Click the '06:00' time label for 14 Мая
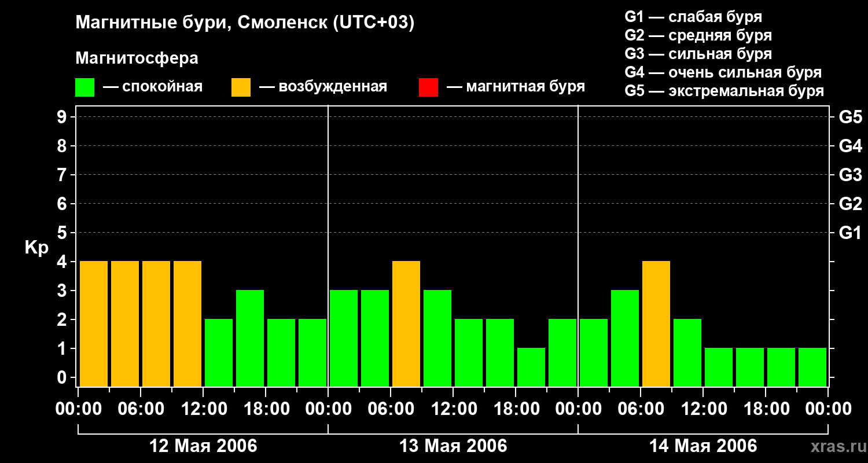This screenshot has width=868, height=463. click(x=641, y=409)
